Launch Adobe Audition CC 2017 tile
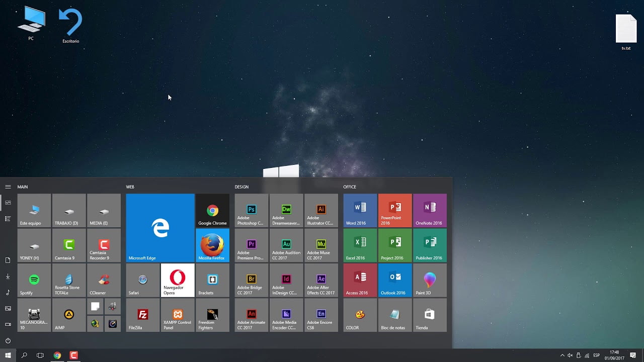Screen dimensions: 644x362 (x=286, y=245)
